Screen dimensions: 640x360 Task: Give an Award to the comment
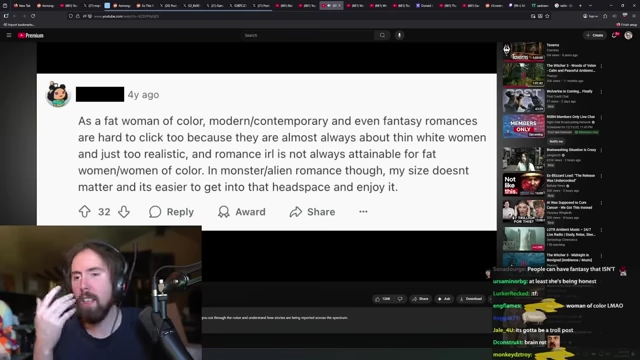point(242,211)
